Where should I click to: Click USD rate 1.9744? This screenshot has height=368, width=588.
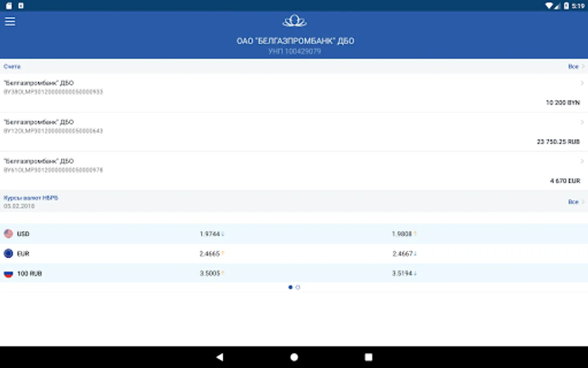(x=209, y=234)
